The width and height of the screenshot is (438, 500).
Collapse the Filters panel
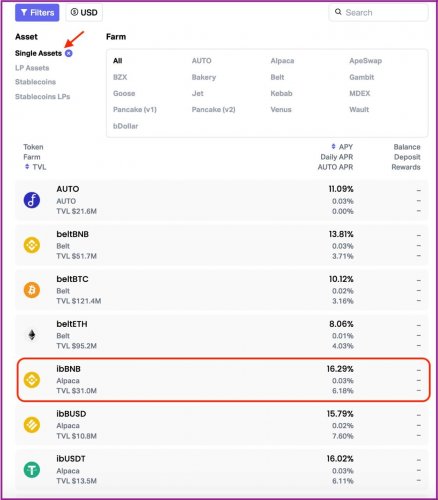37,13
